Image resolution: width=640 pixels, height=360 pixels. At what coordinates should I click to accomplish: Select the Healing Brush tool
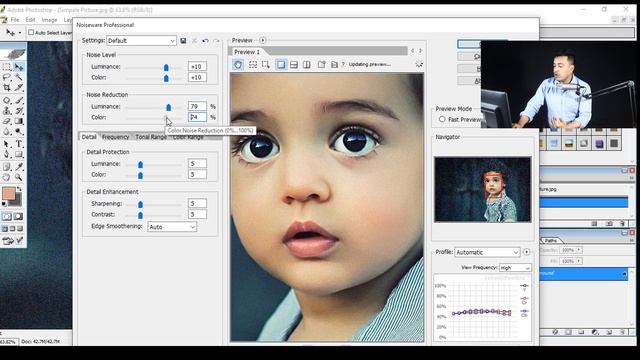point(7,100)
